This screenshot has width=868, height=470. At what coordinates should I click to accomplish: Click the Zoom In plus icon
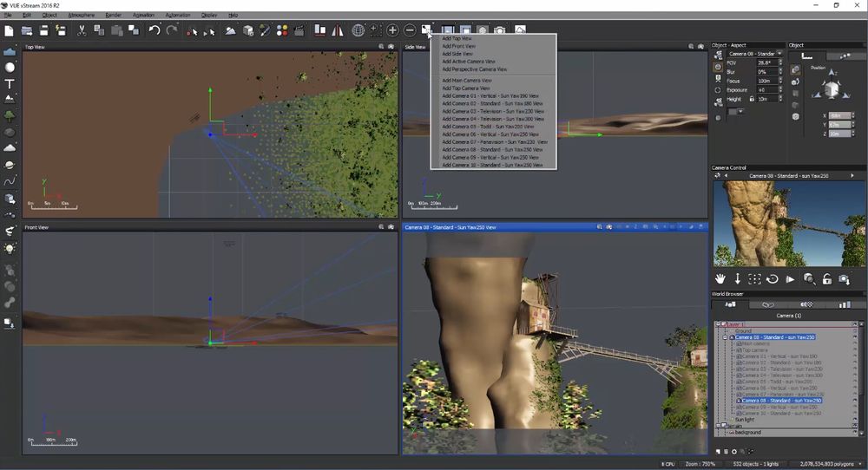tap(392, 30)
